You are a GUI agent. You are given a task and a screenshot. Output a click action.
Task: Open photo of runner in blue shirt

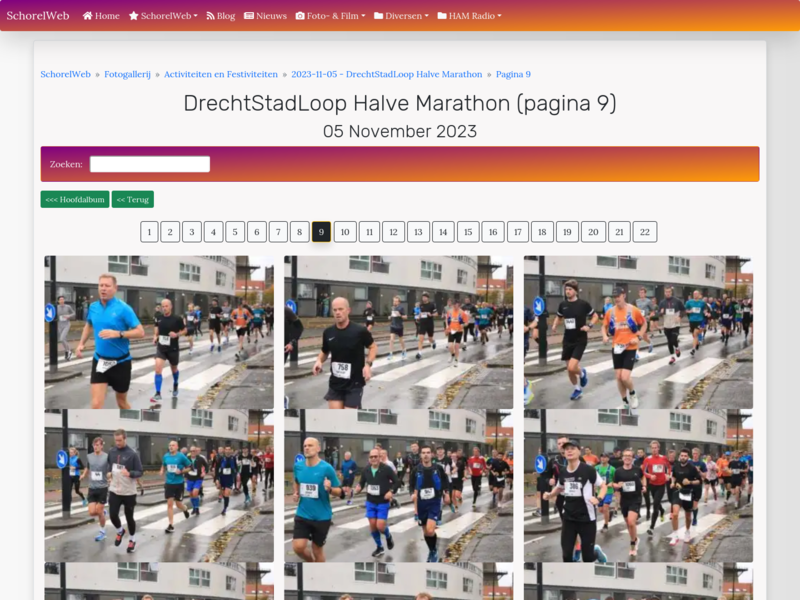159,332
